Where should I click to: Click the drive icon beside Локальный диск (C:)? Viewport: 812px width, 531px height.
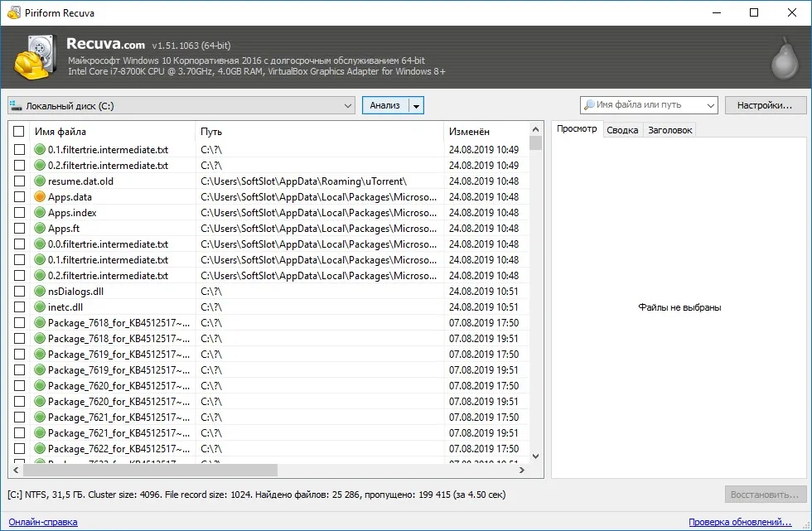tap(16, 105)
